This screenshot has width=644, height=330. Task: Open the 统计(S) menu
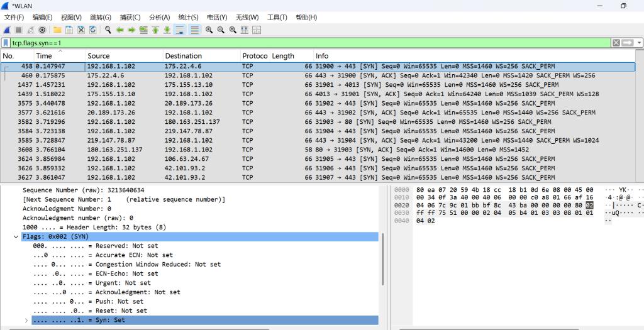188,17
